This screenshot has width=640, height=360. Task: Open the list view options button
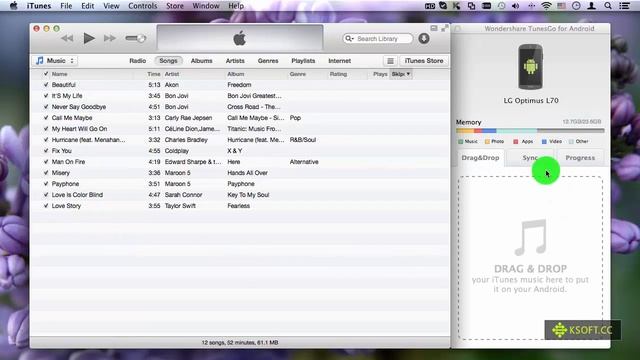coord(390,61)
